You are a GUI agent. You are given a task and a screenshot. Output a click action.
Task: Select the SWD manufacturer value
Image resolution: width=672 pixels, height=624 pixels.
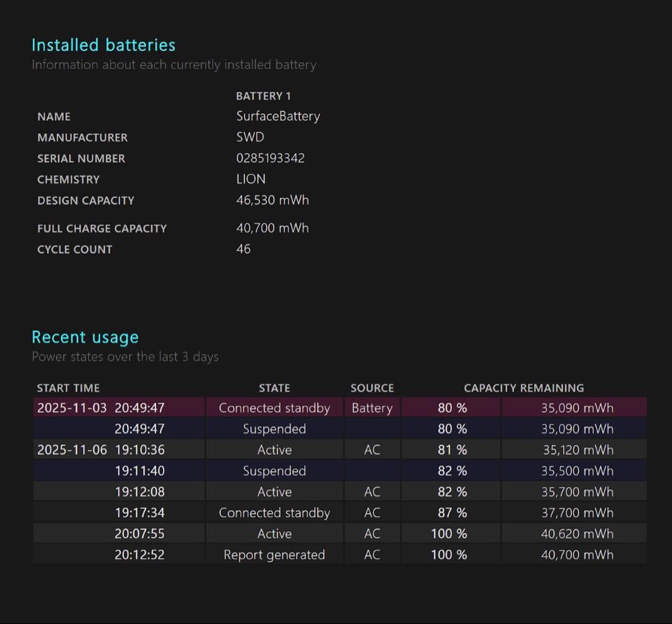[250, 137]
